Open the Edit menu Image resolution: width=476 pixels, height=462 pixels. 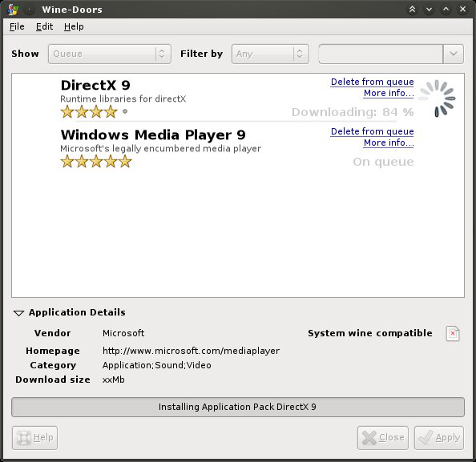[44, 26]
